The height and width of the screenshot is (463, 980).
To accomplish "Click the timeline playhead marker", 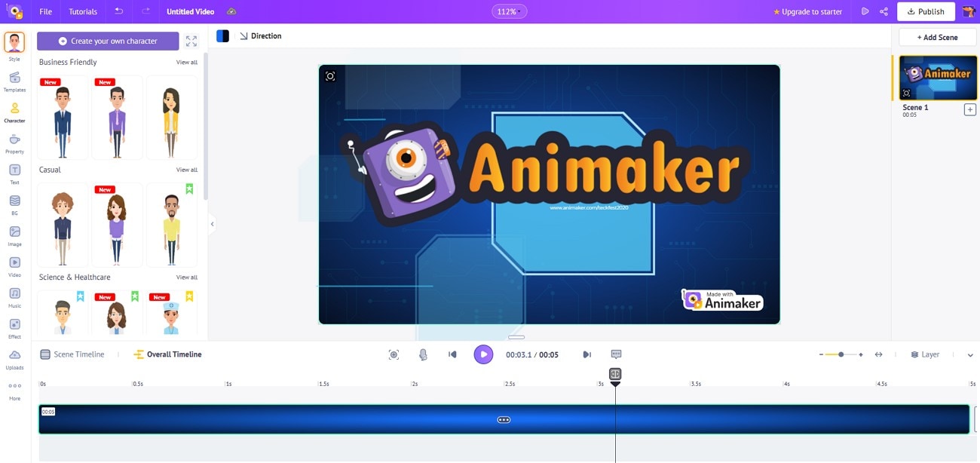I will pyautogui.click(x=615, y=376).
